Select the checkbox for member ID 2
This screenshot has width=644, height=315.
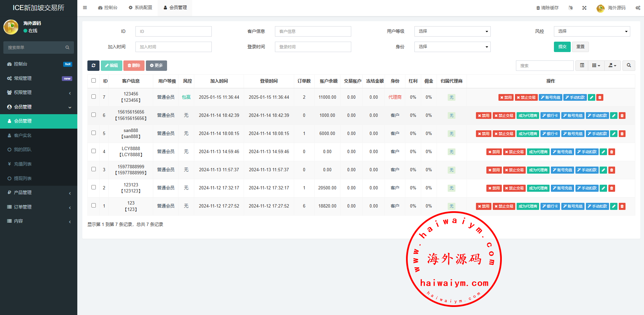click(93, 187)
